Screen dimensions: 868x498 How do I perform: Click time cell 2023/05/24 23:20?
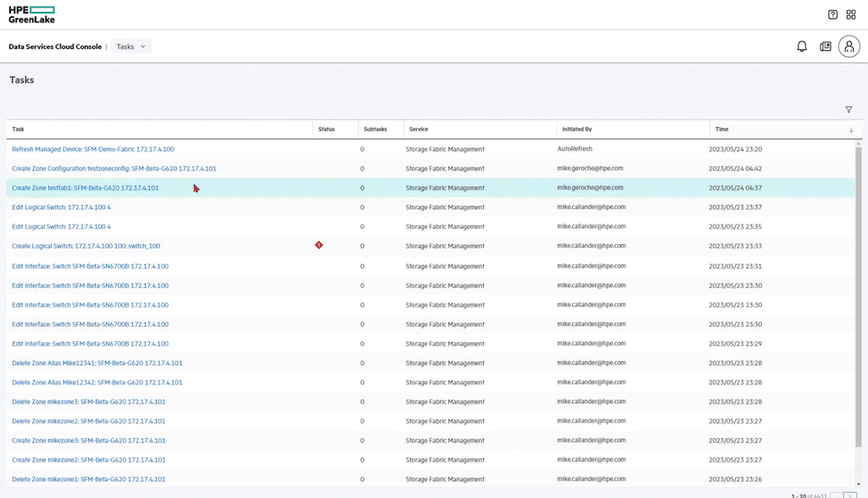pos(735,149)
